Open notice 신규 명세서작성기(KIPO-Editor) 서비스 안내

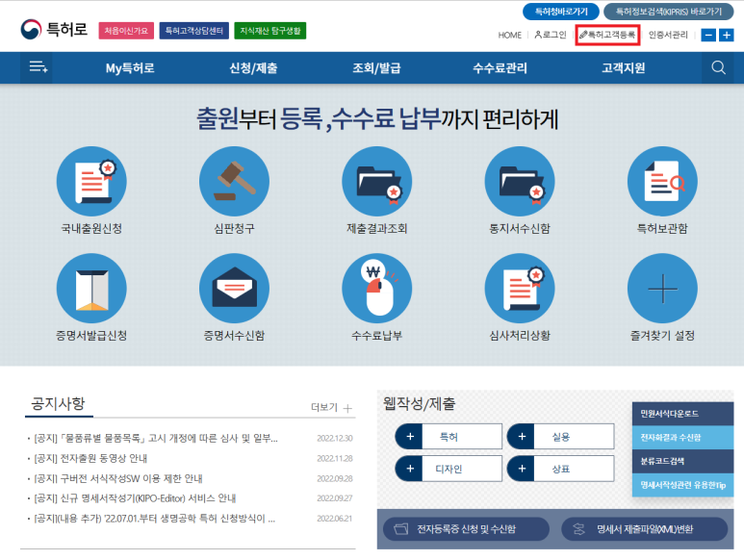pos(135,498)
